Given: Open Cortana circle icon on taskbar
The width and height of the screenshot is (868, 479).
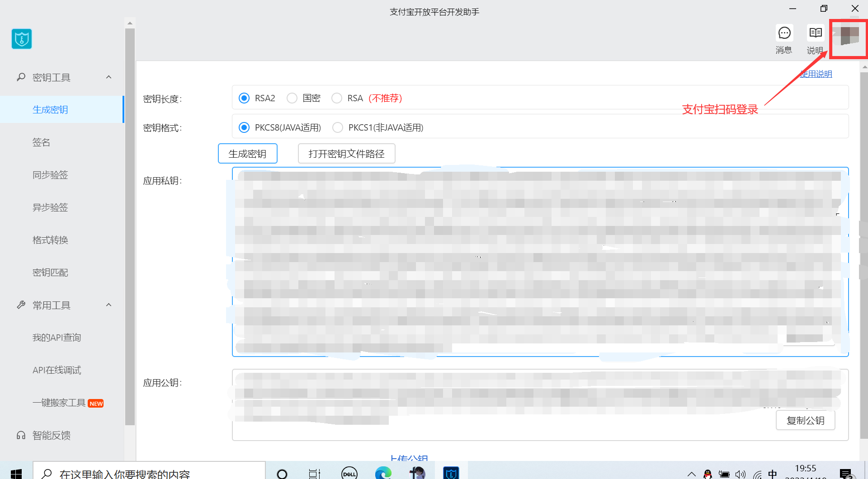Looking at the screenshot, I should 282,473.
